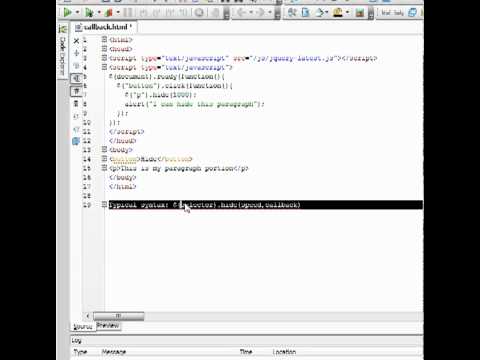Screen dimensions: 480x360
Task: Collapse the fold marker at <head> line 2
Action: click(104, 49)
